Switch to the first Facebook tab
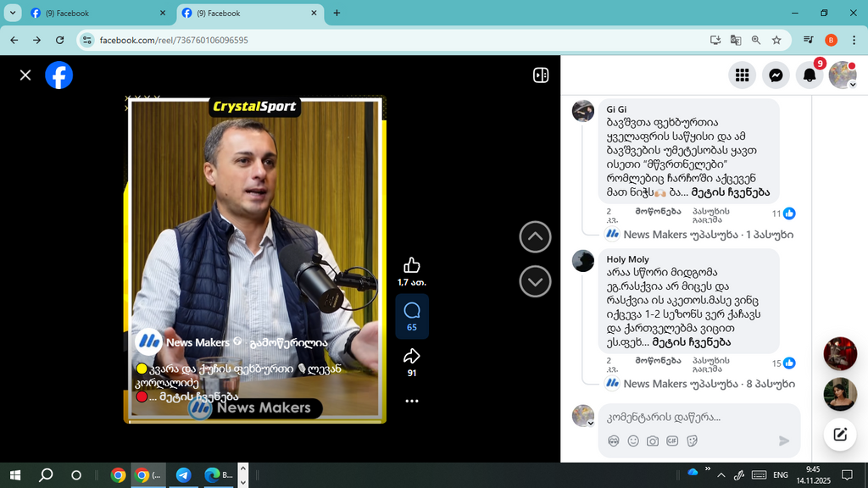The width and height of the screenshot is (868, 488). tap(98, 13)
